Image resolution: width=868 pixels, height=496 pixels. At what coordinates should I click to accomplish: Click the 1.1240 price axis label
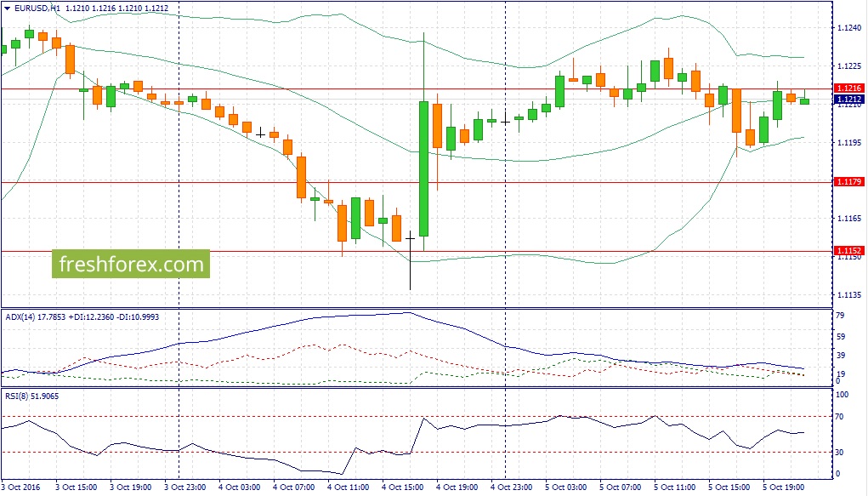(850, 28)
